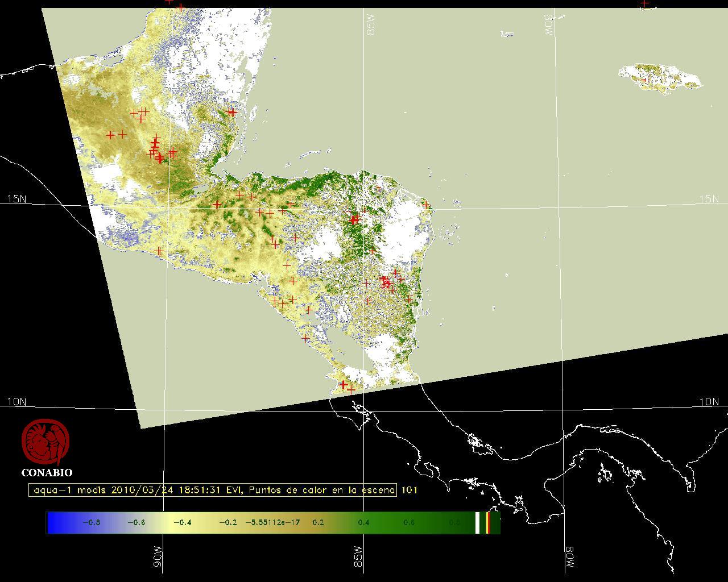This screenshot has width=728, height=582.
Task: Click the 10N latitude label on right side
Action: tap(709, 402)
